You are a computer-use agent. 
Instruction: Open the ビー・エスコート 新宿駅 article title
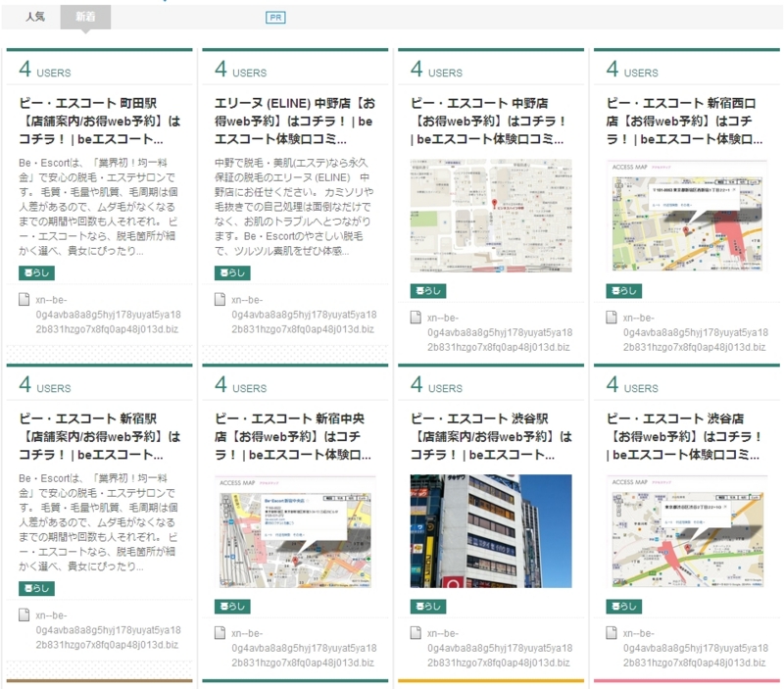(x=100, y=436)
